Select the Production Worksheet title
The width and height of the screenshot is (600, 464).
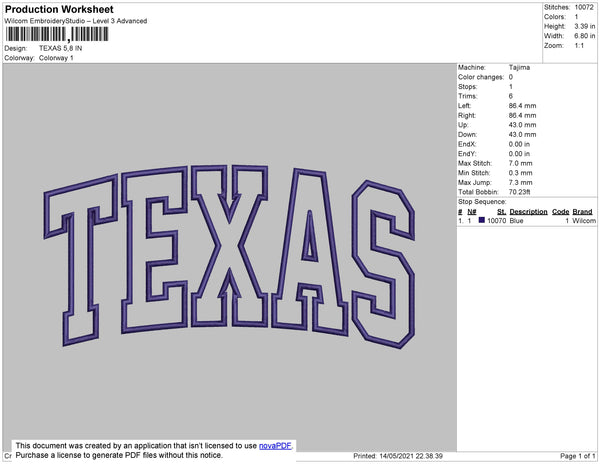pyautogui.click(x=59, y=10)
